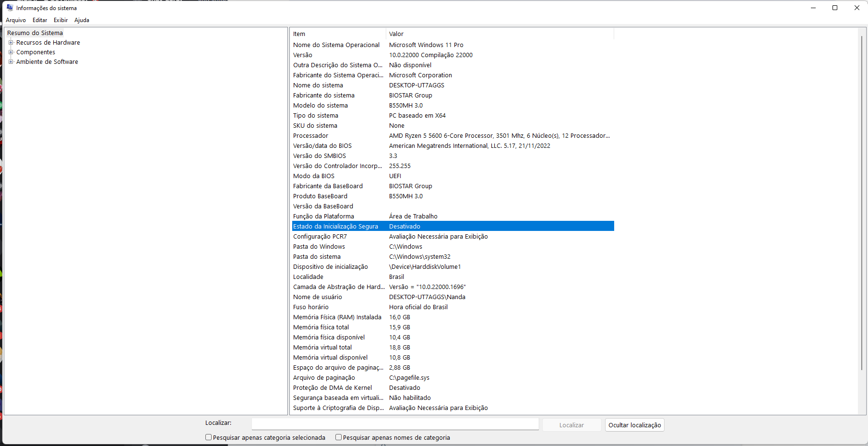Open the Editar menu

[x=40, y=20]
